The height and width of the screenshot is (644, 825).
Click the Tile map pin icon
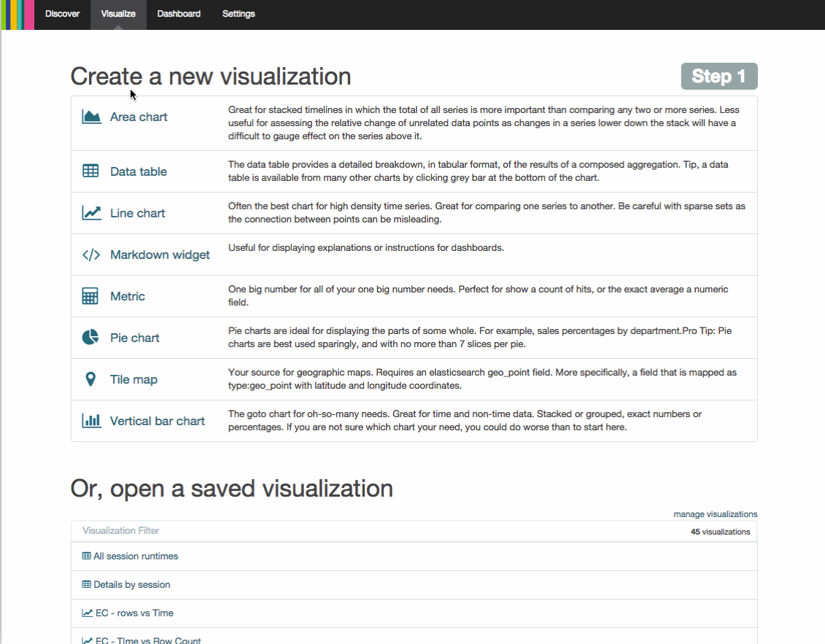(90, 379)
